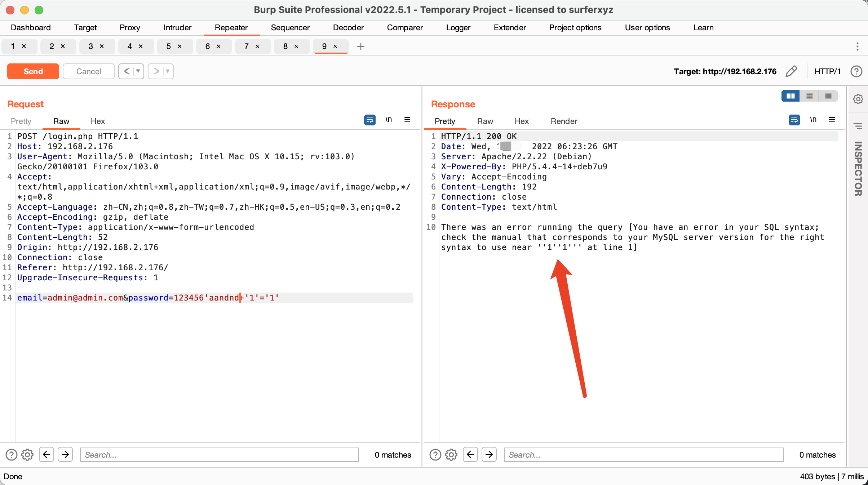Click help icon beside HTTP/1
Image resolution: width=868 pixels, height=485 pixels.
tap(856, 71)
